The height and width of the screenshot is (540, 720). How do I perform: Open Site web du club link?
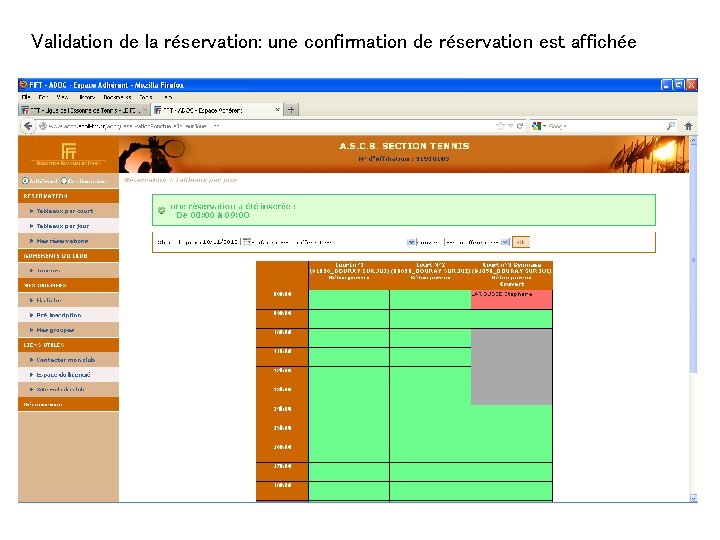[61, 389]
